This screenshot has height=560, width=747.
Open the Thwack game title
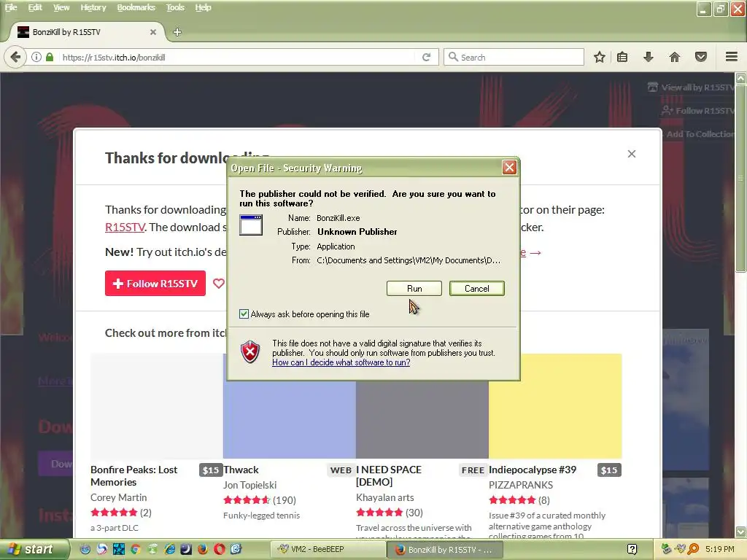click(x=241, y=470)
